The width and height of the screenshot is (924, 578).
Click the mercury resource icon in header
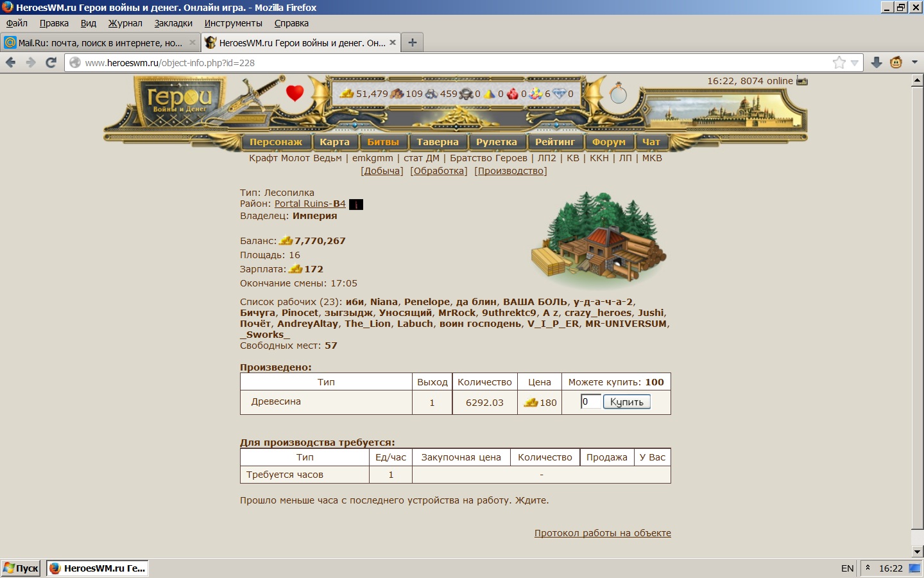point(466,93)
